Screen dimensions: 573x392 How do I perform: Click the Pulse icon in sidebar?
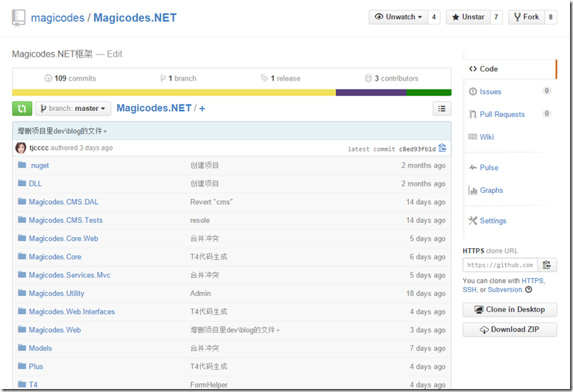pyautogui.click(x=472, y=167)
